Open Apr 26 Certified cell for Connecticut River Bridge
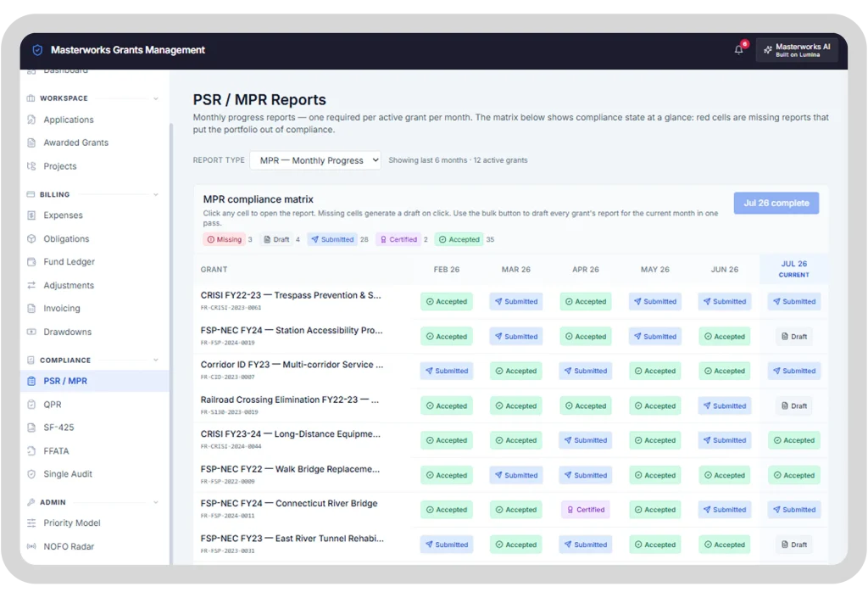Screen dimensions: 868x598 coord(586,510)
